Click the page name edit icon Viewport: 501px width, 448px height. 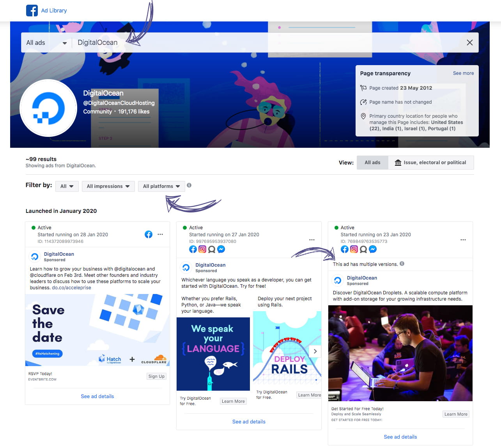coord(363,102)
